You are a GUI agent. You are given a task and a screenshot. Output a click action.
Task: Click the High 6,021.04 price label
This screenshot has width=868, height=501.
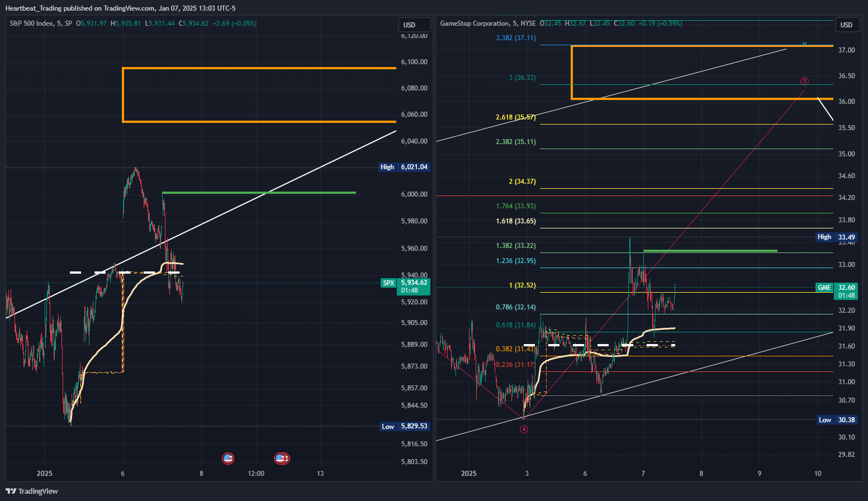[x=404, y=167]
